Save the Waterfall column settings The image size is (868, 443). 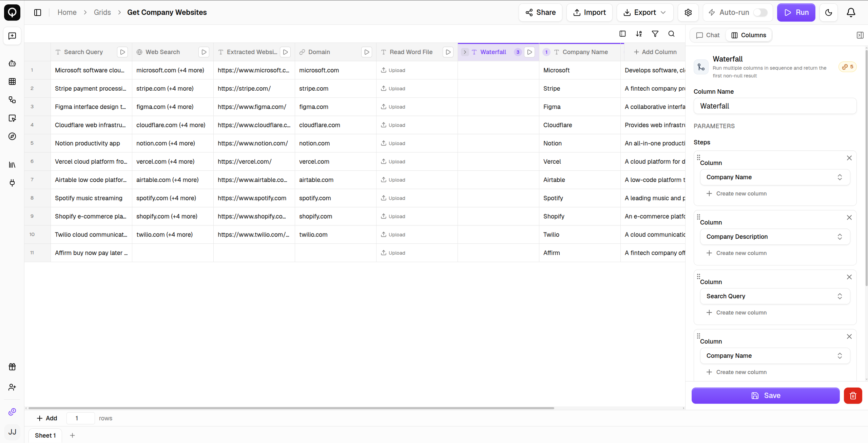click(x=766, y=396)
